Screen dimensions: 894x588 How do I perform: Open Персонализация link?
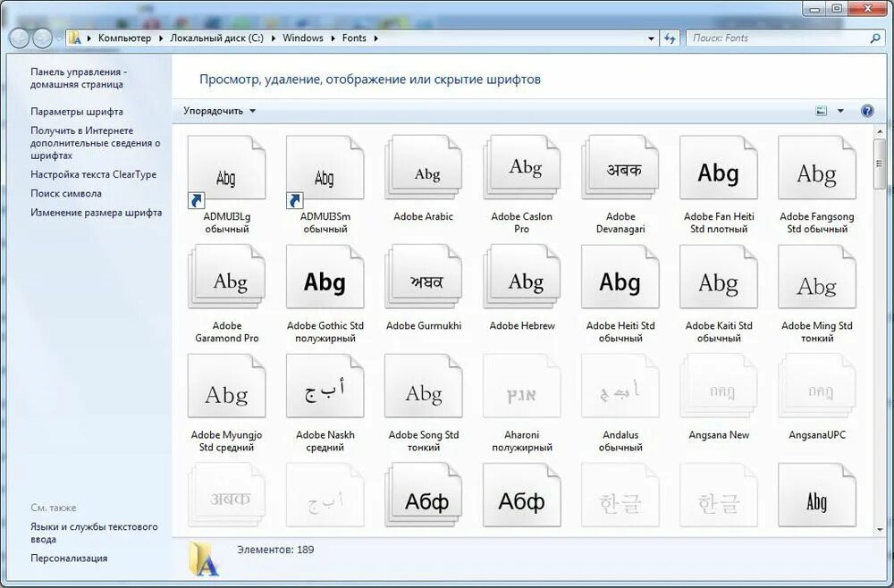[x=69, y=559]
